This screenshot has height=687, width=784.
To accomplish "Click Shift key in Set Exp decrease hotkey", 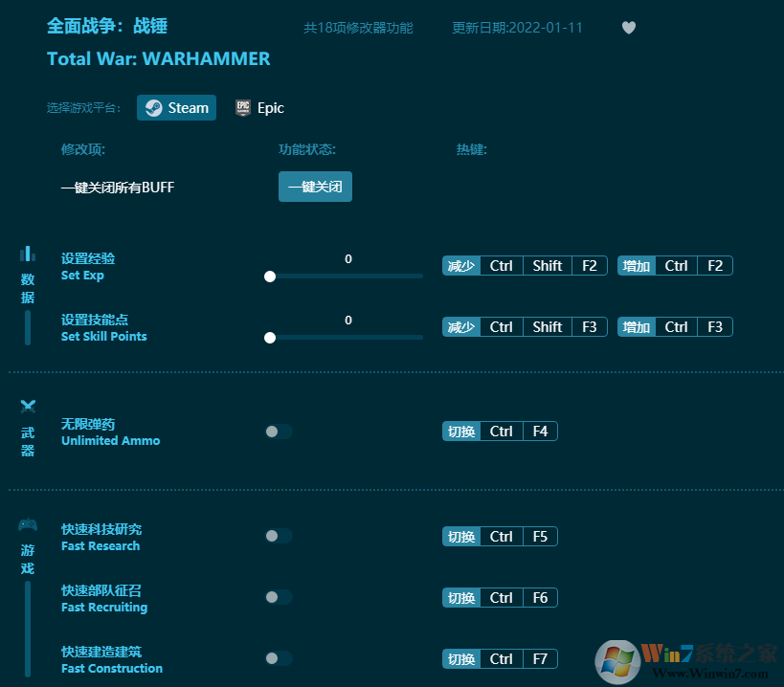I will [x=548, y=266].
